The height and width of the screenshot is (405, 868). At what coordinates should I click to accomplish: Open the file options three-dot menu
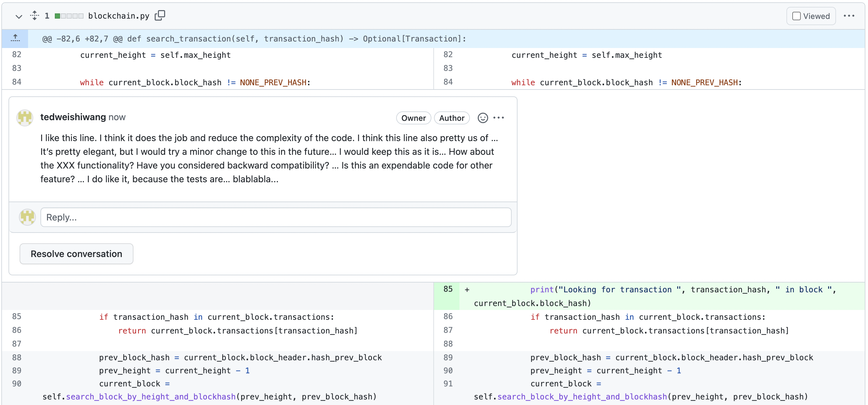(849, 16)
